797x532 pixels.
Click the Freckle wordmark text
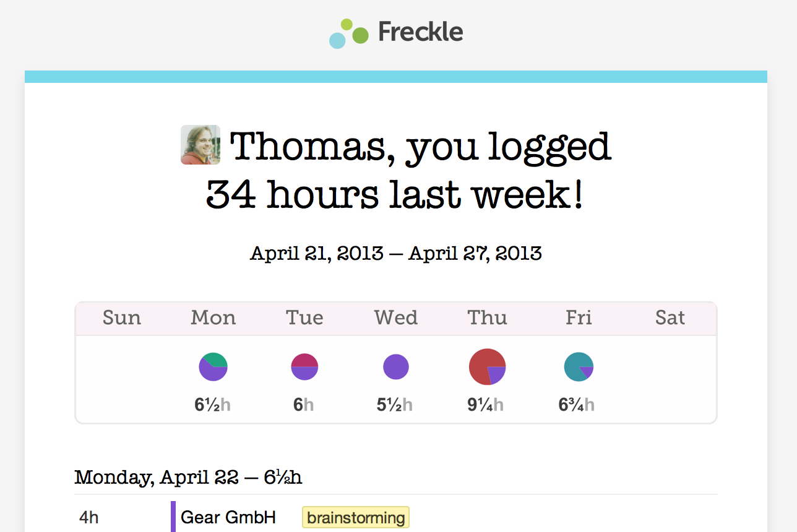[x=420, y=32]
